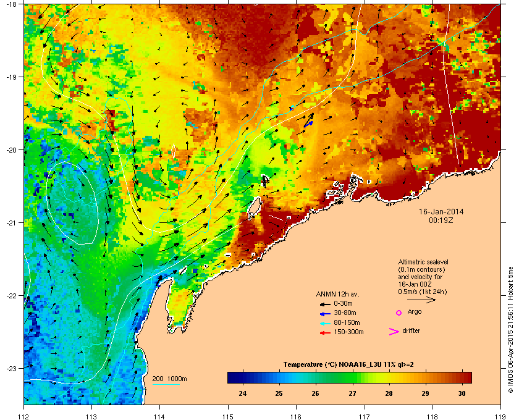Click the longitude axis label '117'
This screenshot has width=519, height=420.
(365, 417)
